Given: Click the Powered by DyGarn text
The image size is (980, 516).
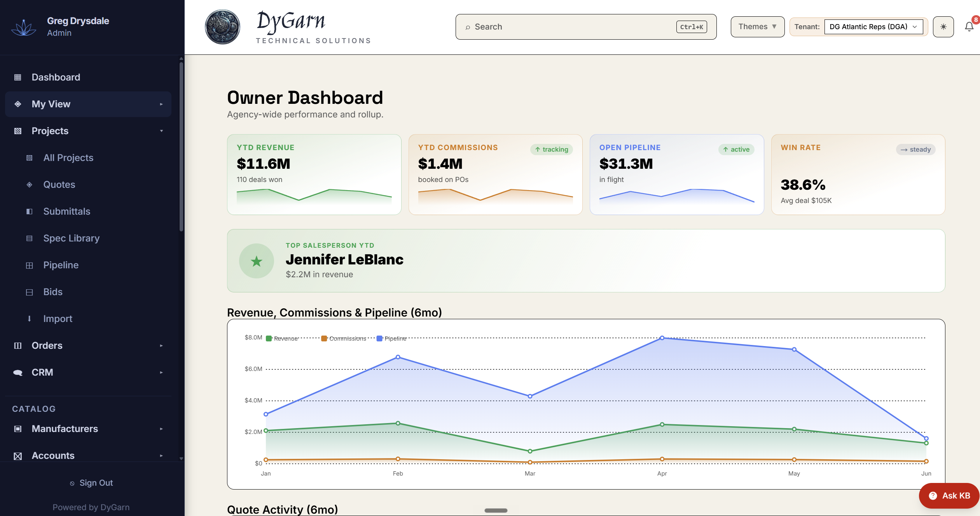Looking at the screenshot, I should (x=91, y=507).
